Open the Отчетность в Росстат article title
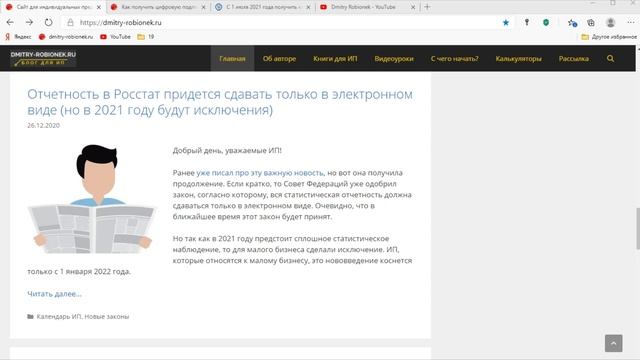Screen dimensions: 640x360 tap(220, 102)
